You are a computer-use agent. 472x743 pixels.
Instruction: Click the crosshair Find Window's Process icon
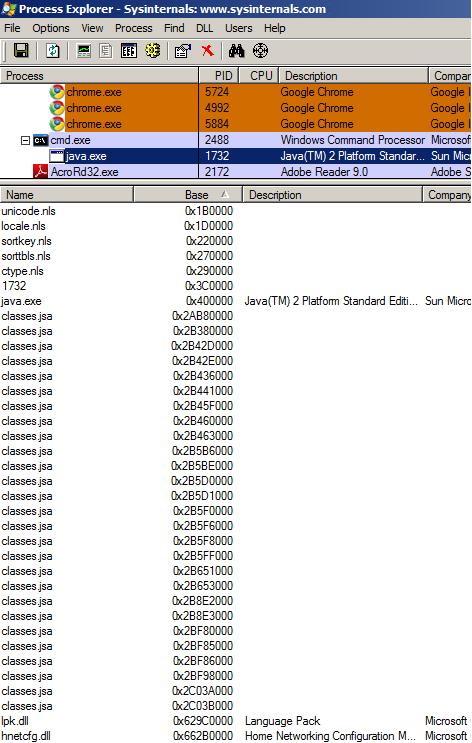pyautogui.click(x=261, y=50)
